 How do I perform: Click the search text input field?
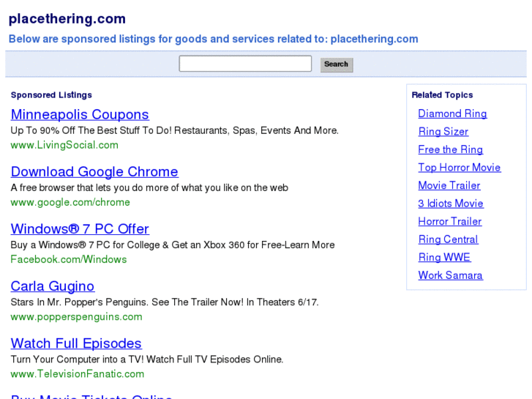pyautogui.click(x=245, y=64)
